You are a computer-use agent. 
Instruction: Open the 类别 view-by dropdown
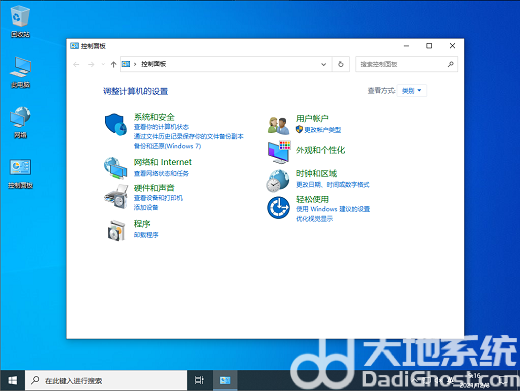tap(412, 91)
